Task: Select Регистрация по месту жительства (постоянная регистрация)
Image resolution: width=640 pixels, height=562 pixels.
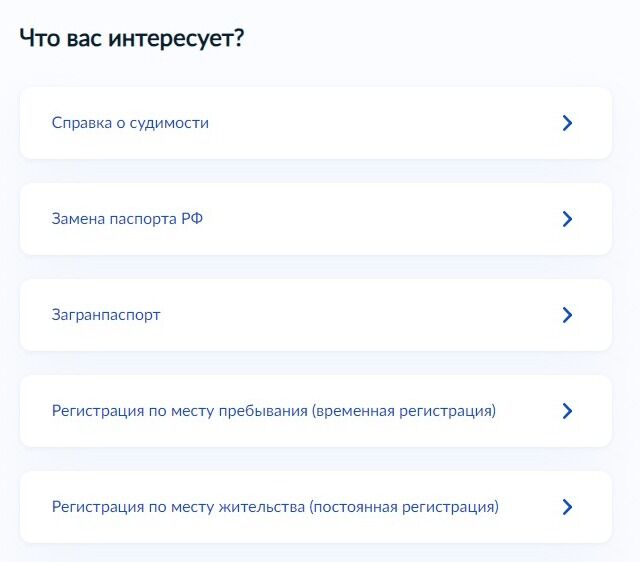Action: [x=316, y=506]
